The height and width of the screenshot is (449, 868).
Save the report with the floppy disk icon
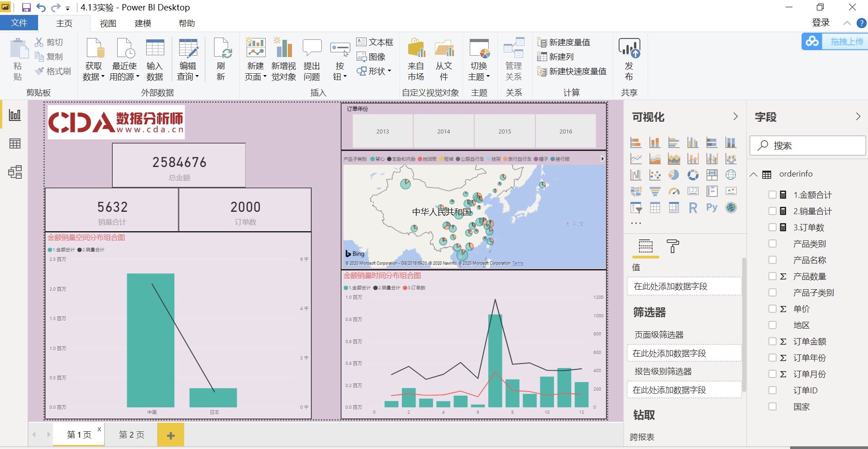pos(26,7)
